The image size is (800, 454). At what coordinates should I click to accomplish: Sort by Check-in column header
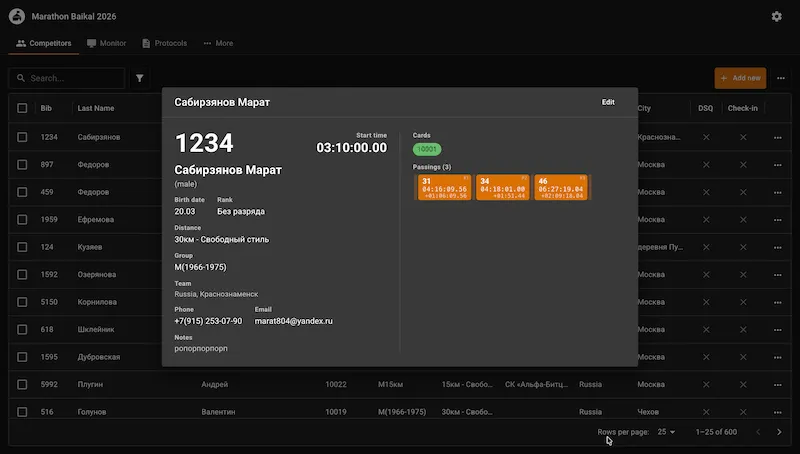click(743, 108)
